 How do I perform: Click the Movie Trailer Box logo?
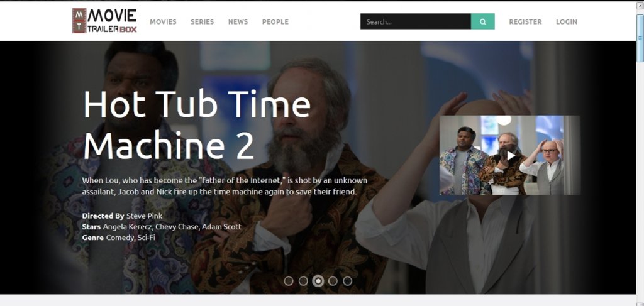tap(104, 21)
